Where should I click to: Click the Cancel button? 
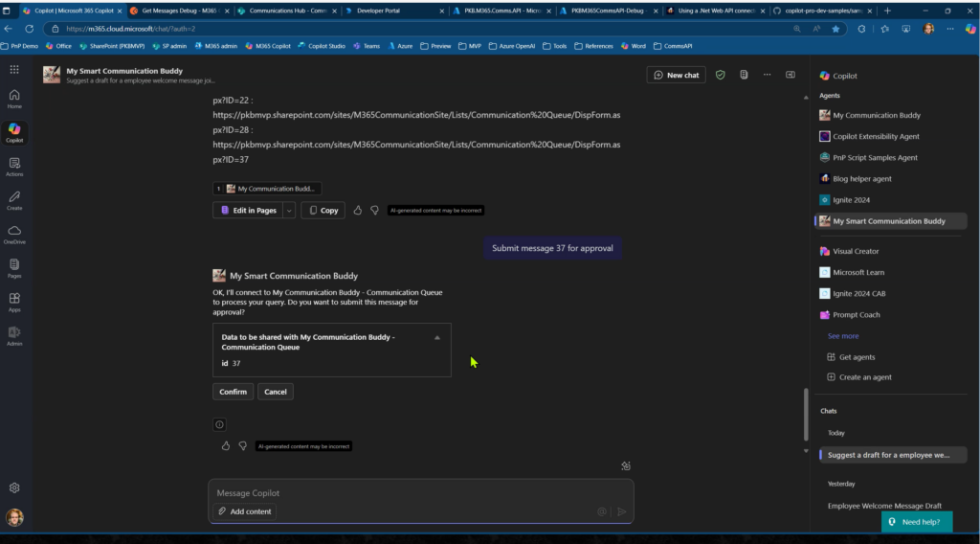(x=275, y=392)
